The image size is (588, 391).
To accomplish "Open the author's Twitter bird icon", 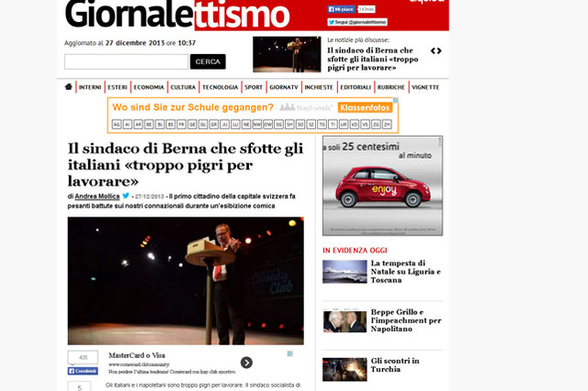I will click(x=126, y=195).
